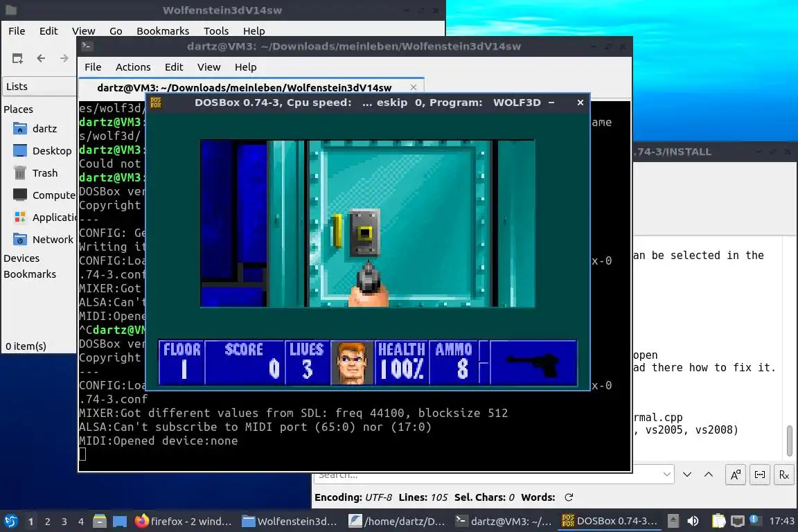Open the search history dropdown arrow

click(x=666, y=475)
